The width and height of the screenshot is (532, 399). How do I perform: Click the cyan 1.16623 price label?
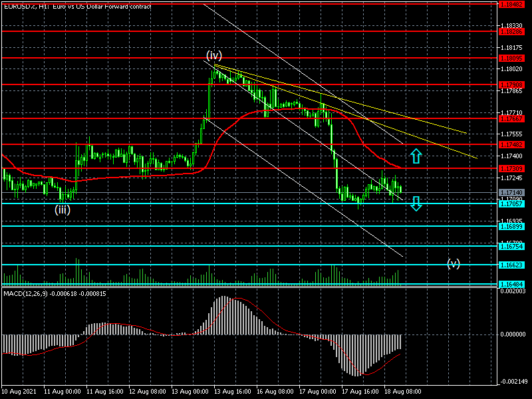[x=511, y=265]
